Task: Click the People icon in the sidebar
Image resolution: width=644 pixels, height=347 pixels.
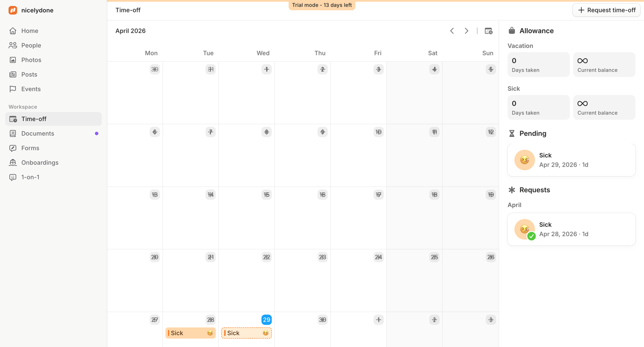Action: 13,45
